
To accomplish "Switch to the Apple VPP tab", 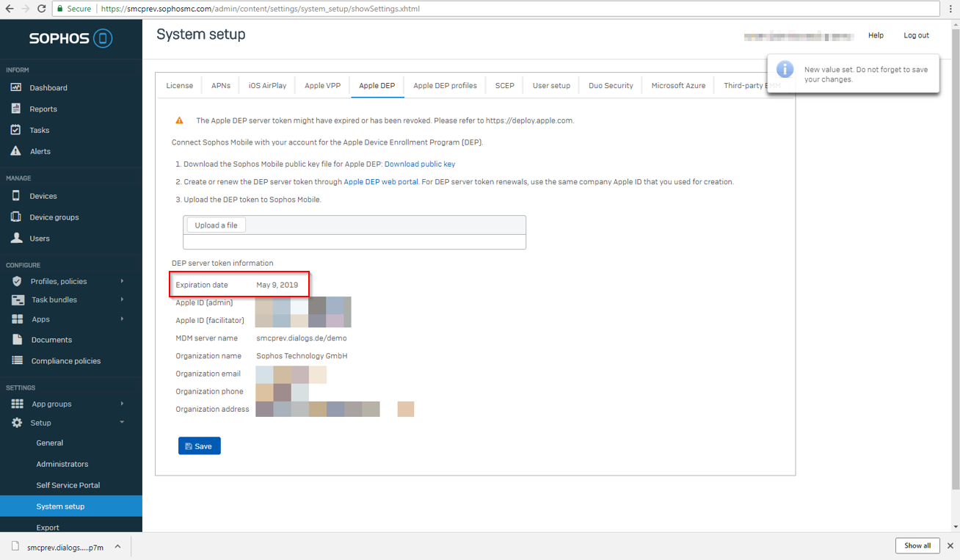I will tap(322, 86).
